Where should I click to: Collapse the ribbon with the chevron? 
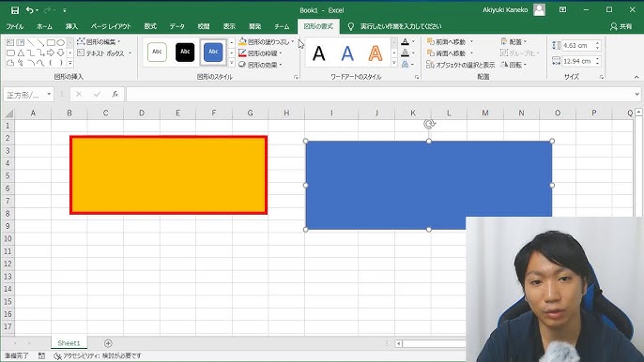click(x=636, y=77)
